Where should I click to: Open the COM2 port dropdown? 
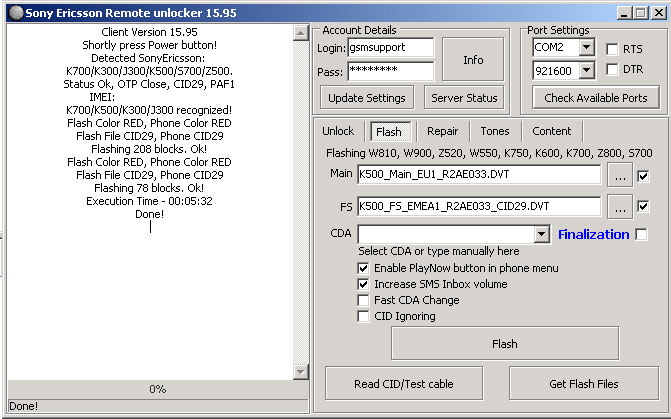tap(587, 47)
